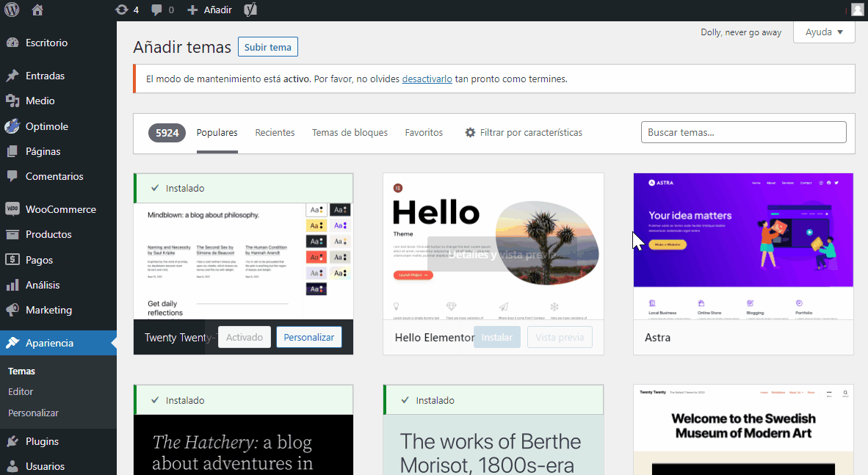Image resolution: width=868 pixels, height=475 pixels.
Task: Click the filter gear icon
Action: coord(470,132)
